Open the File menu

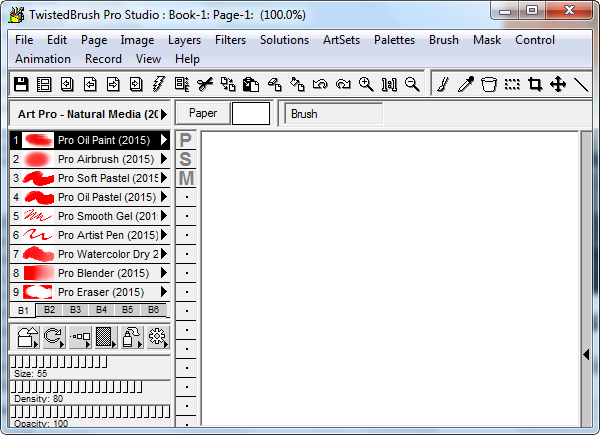pyautogui.click(x=24, y=40)
